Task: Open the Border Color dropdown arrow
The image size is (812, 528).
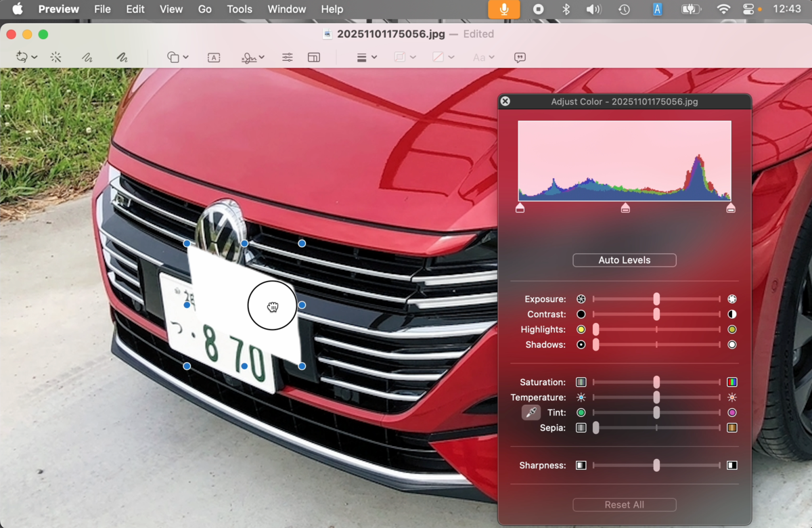Action: (x=413, y=58)
